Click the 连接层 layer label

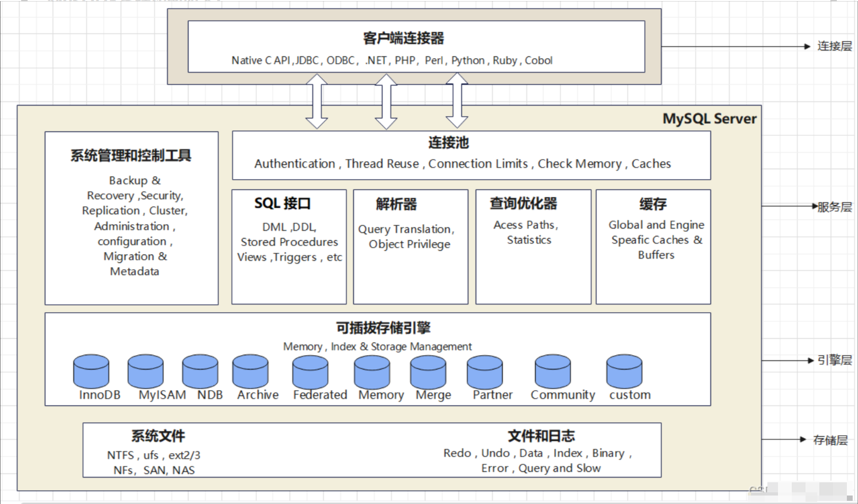click(834, 46)
